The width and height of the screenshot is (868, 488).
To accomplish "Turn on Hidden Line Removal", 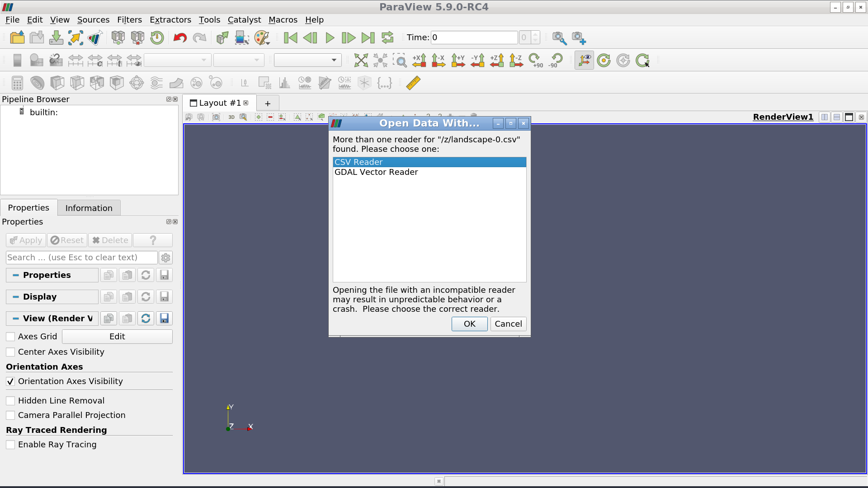I will point(10,400).
